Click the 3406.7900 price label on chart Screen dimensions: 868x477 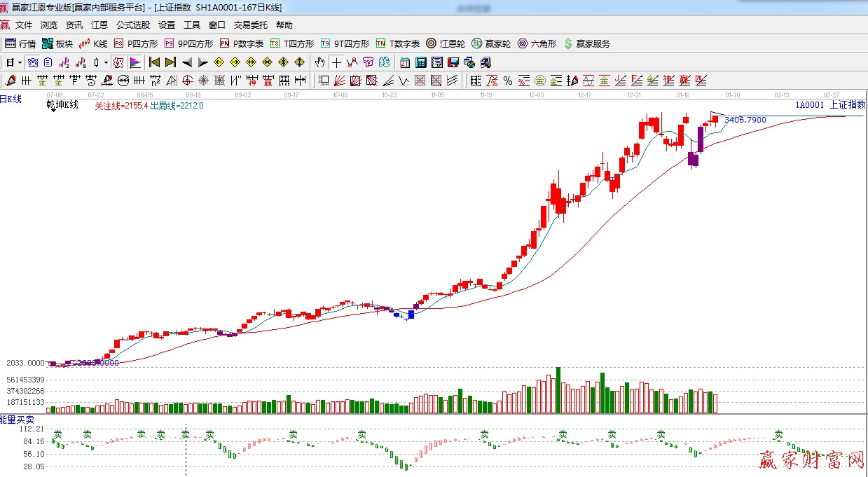(x=745, y=120)
